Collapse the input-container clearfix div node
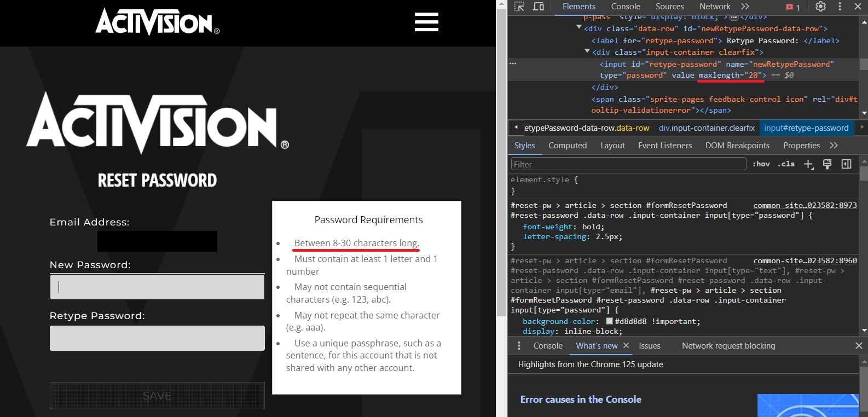Screen dimensions: 868x417 tap(587, 51)
